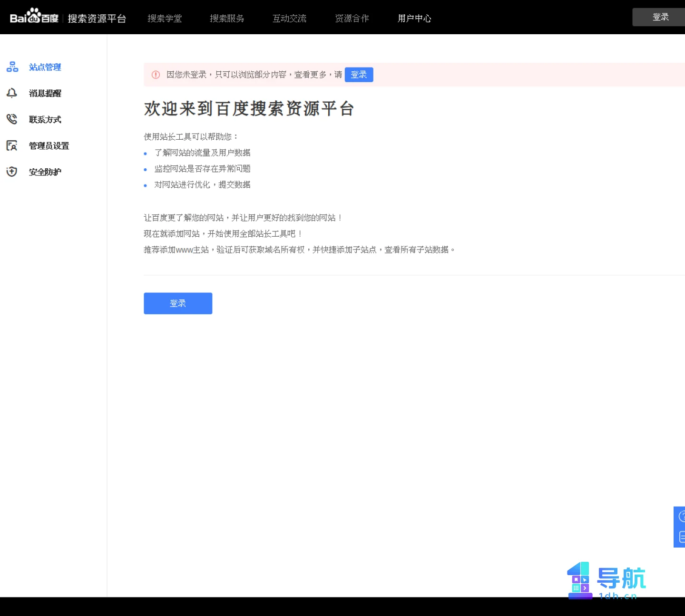Viewport: 685px width, 616px height.
Task: Click the floating feedback icon below help
Action: click(682, 537)
